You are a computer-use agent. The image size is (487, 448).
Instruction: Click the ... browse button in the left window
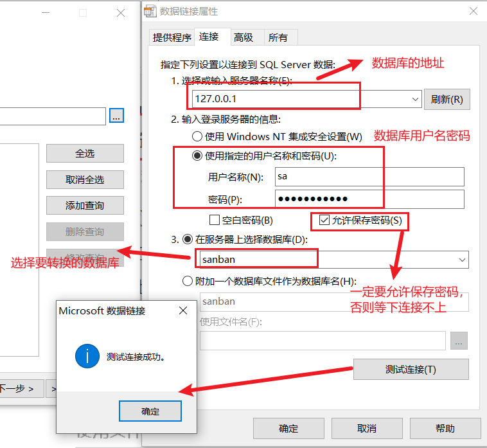pos(116,116)
